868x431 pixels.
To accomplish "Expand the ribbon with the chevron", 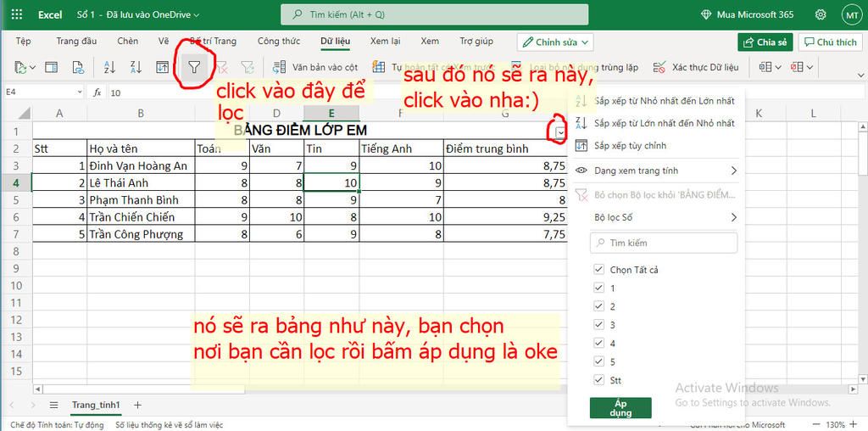I will pos(861,74).
